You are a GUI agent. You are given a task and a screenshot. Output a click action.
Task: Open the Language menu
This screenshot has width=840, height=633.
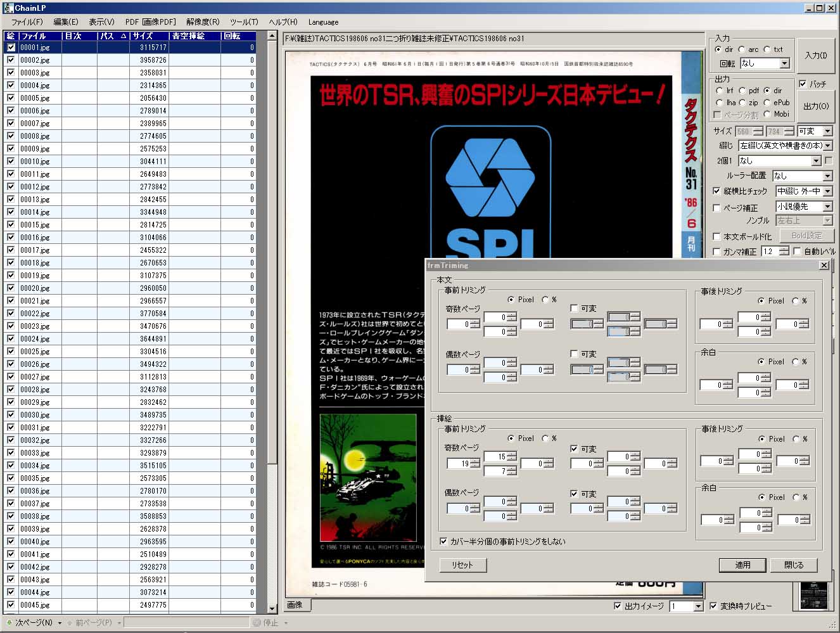323,22
